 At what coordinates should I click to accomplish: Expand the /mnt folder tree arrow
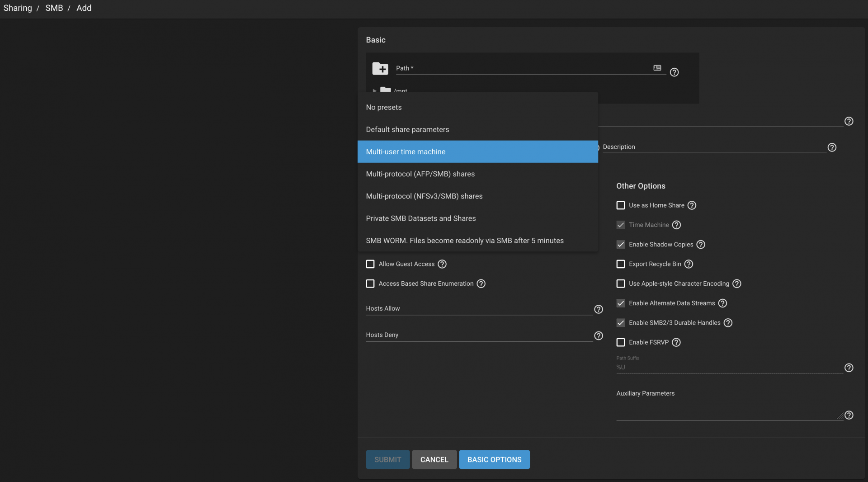[x=374, y=90]
